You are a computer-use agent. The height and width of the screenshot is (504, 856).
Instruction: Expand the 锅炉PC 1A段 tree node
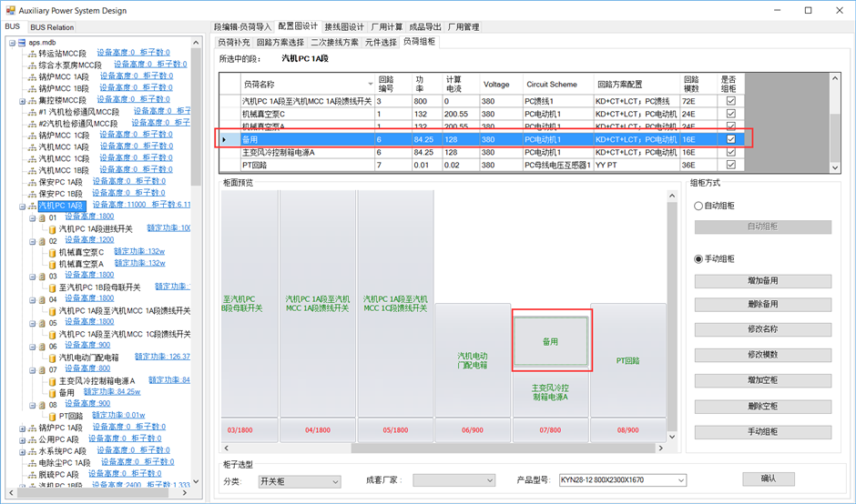click(23, 428)
